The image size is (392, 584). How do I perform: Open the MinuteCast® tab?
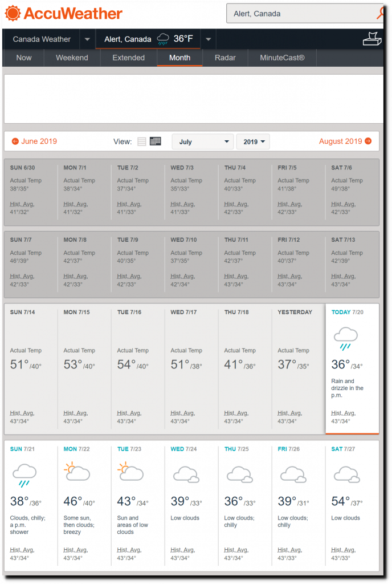click(x=282, y=58)
